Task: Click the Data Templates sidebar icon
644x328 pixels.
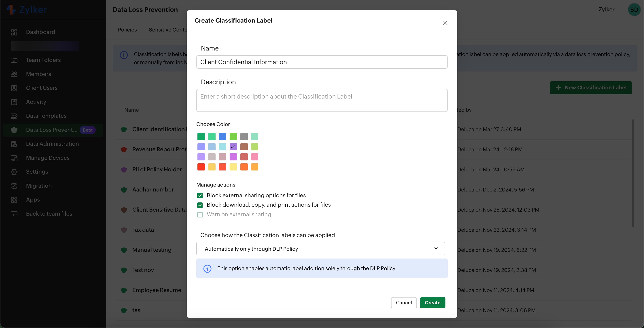Action: (x=14, y=116)
